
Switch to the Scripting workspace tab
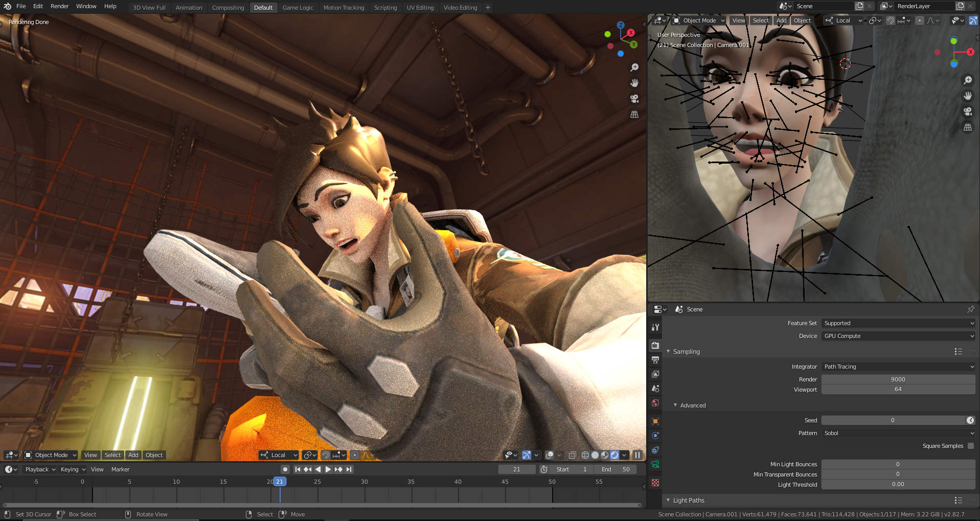click(x=385, y=8)
